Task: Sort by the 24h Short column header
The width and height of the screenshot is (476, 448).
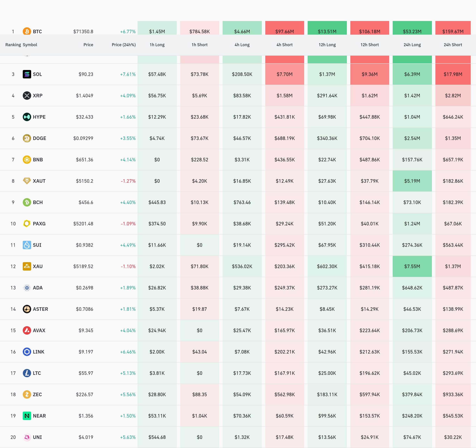Action: click(453, 45)
